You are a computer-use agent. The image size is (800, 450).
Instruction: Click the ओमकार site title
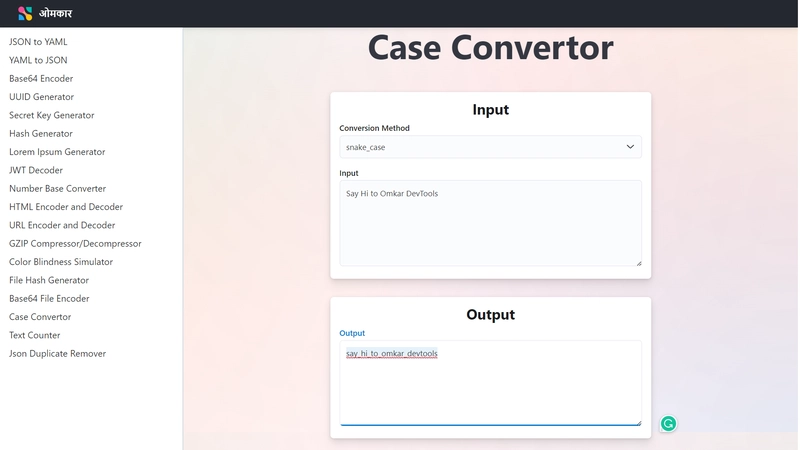point(55,13)
